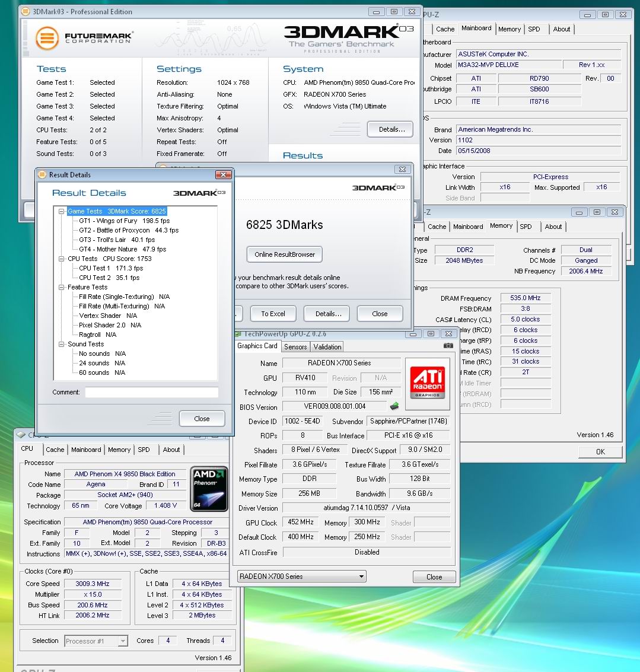Screen dimensions: 640x672
Task: Click Close button in the score dialog
Action: [x=380, y=314]
